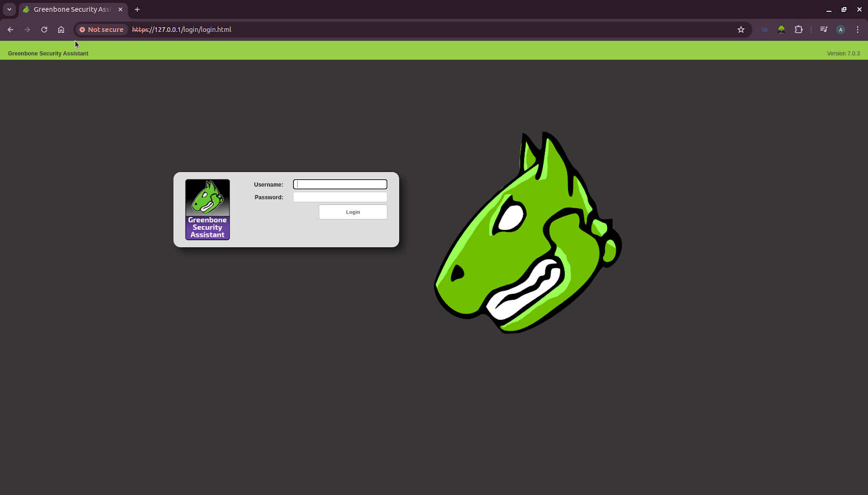Click the green tree extension icon
Screen dimensions: 868x495
point(781,30)
